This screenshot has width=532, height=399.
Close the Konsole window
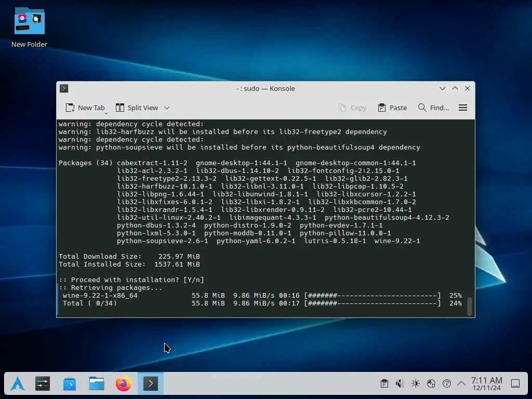(468, 88)
